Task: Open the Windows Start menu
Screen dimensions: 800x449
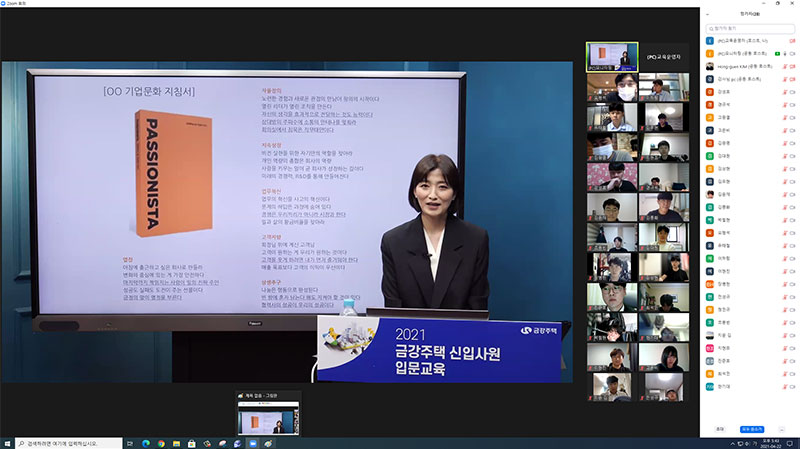Action: (x=7, y=443)
